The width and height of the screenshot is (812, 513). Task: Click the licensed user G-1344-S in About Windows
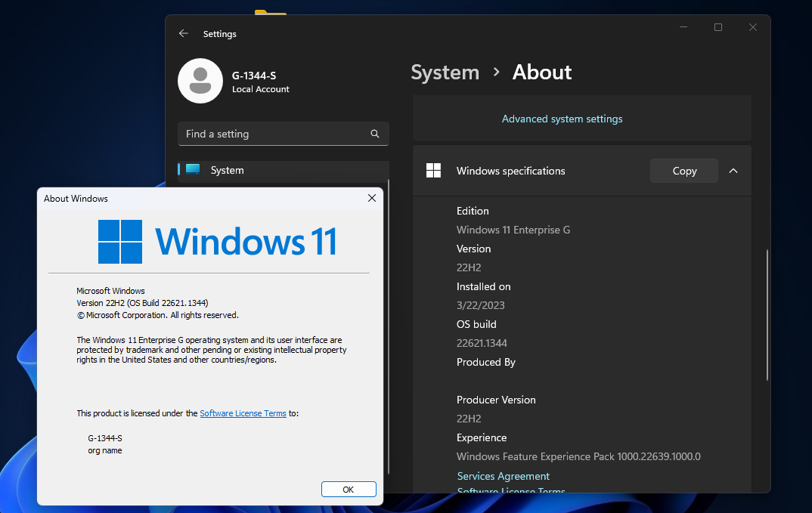(x=104, y=438)
